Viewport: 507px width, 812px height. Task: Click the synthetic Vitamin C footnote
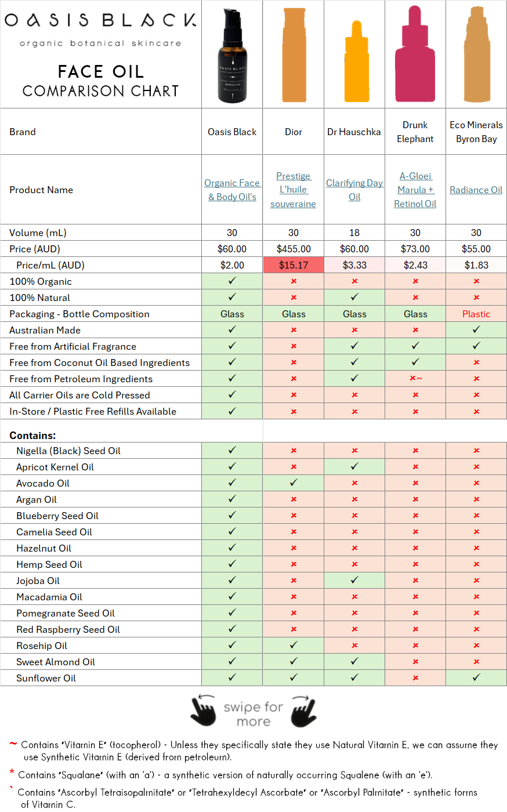(x=248, y=798)
